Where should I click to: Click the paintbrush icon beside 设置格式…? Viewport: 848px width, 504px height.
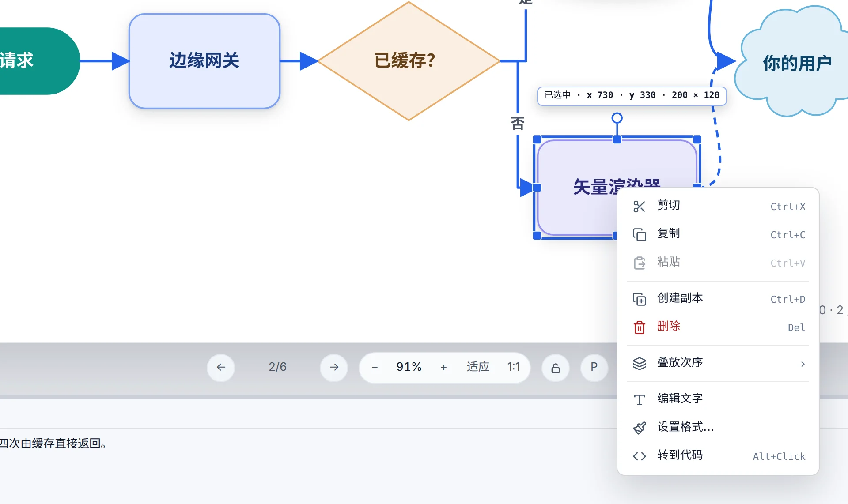pos(639,428)
